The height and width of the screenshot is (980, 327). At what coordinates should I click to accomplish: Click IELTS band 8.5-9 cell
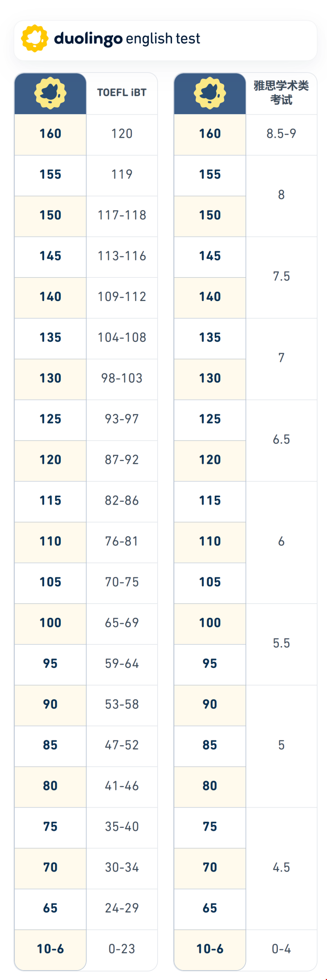[x=281, y=134]
